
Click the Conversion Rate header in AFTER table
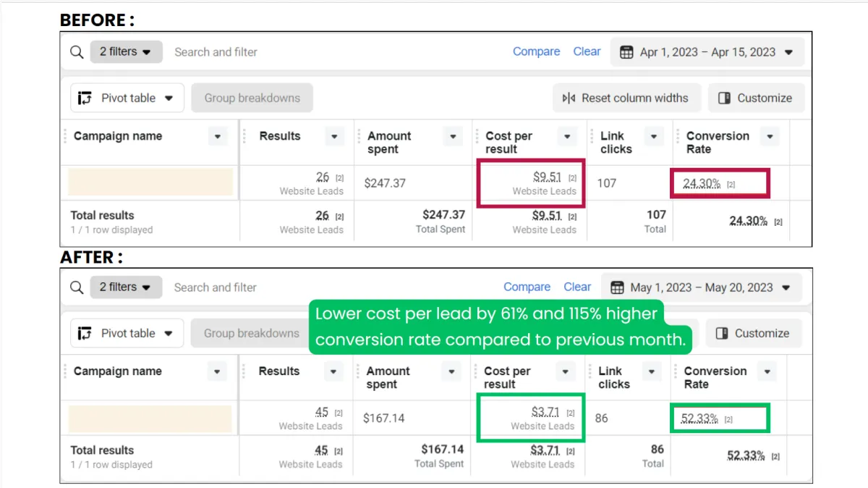point(715,377)
